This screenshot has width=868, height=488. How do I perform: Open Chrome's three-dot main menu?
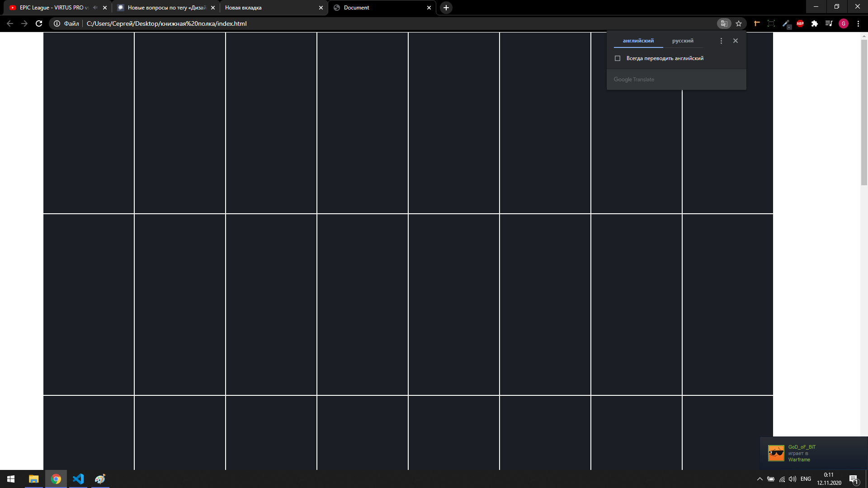pyautogui.click(x=858, y=23)
